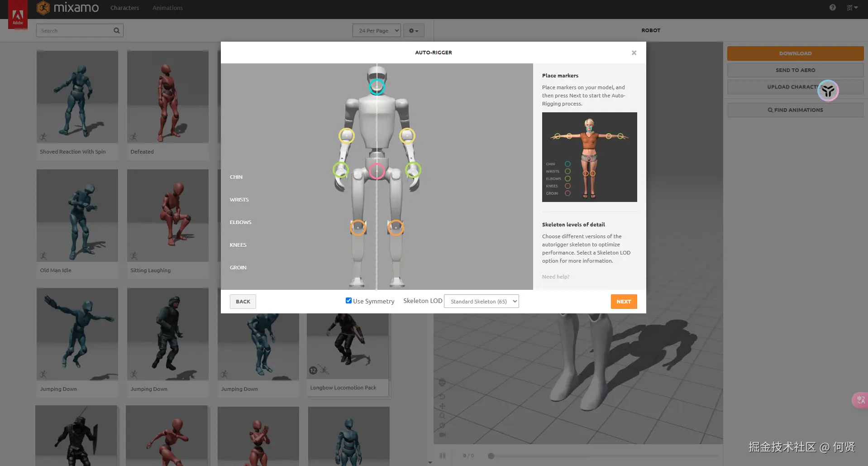868x466 pixels.
Task: Click the animation timeline slider handle
Action: 491,456
